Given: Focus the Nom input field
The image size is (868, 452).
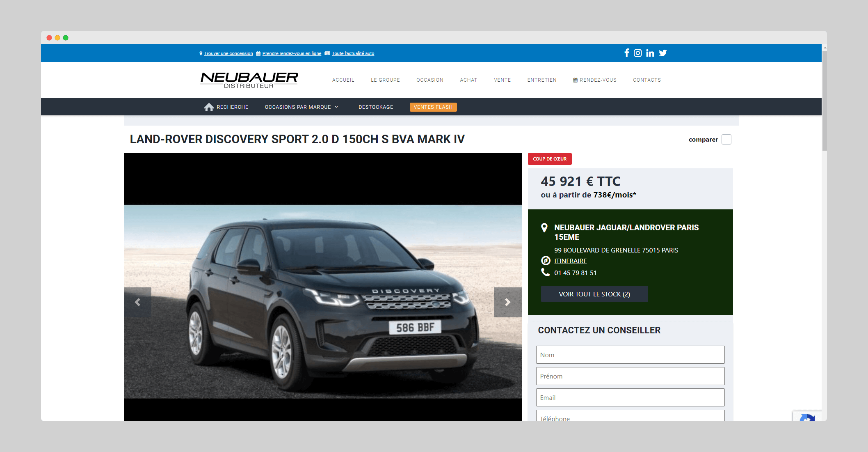Looking at the screenshot, I should click(x=630, y=355).
